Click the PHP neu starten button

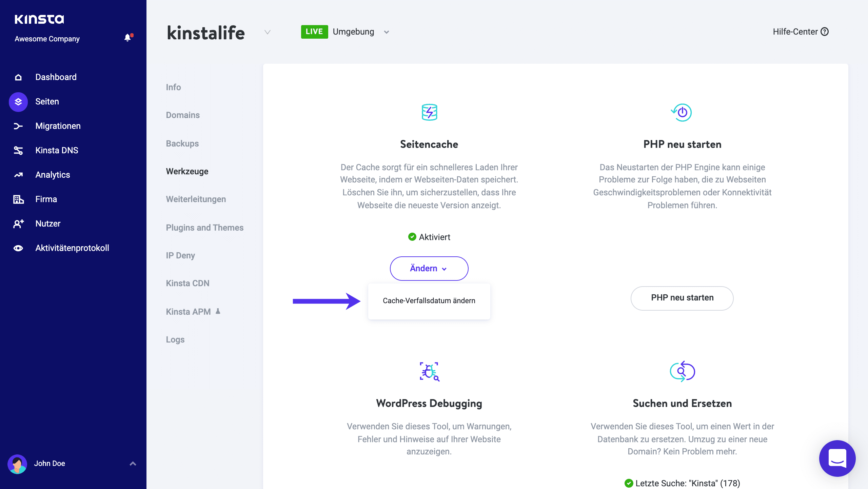coord(682,297)
